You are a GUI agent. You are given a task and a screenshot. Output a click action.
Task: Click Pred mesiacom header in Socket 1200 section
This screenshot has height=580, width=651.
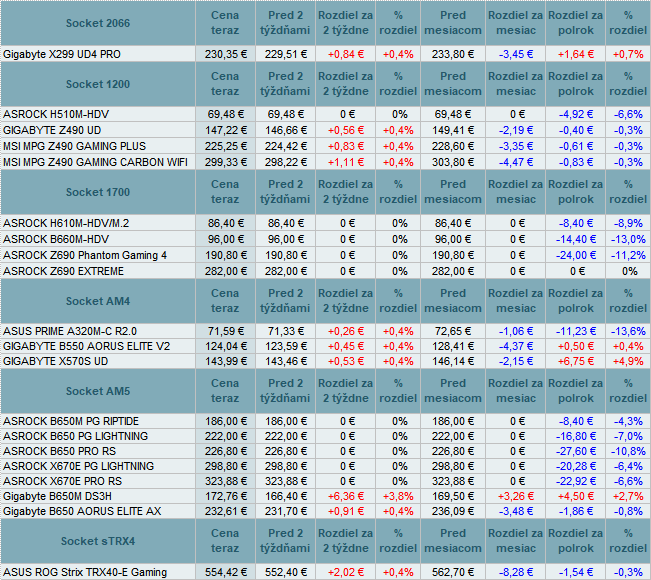[x=453, y=84]
